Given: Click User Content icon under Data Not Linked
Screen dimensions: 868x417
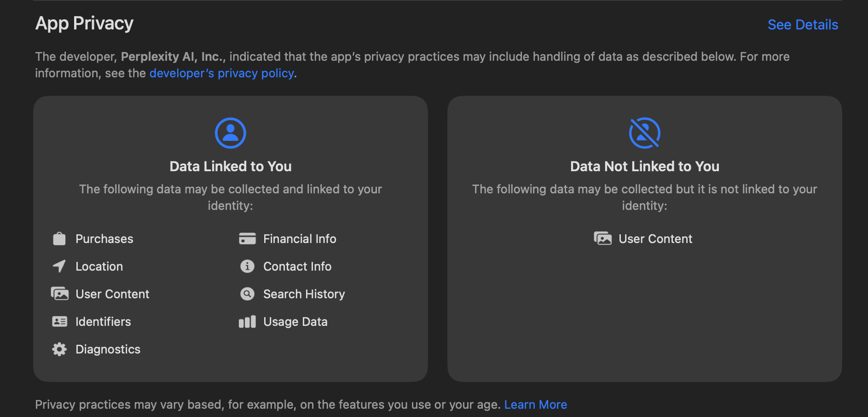Looking at the screenshot, I should tap(602, 239).
